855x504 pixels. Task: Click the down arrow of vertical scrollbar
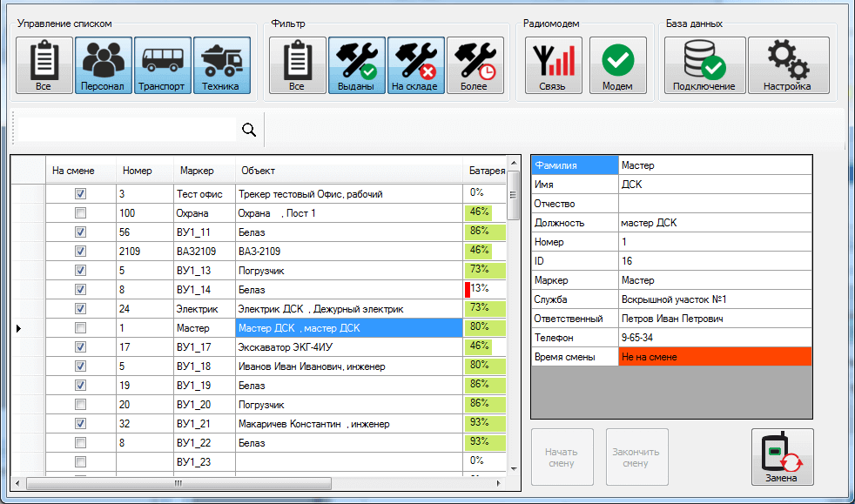(514, 468)
